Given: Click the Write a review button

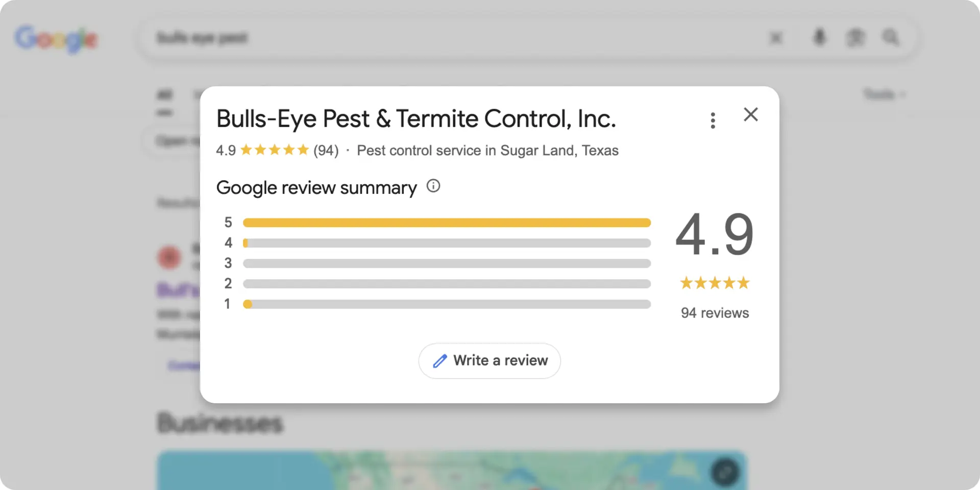Looking at the screenshot, I should [x=489, y=361].
